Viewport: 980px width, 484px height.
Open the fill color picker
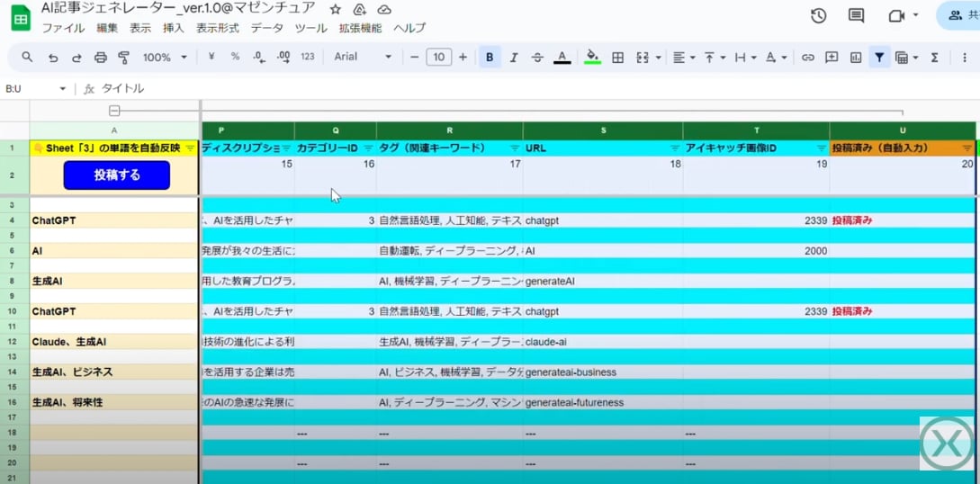(592, 58)
